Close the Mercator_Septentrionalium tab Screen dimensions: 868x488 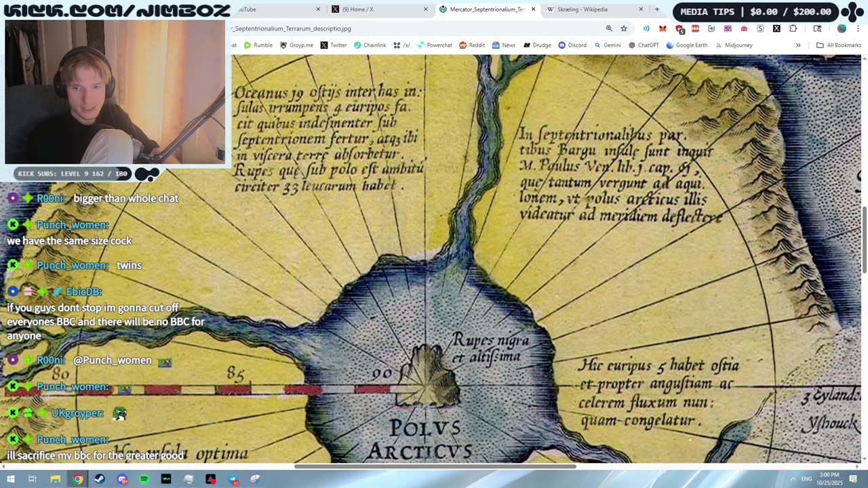click(x=533, y=9)
